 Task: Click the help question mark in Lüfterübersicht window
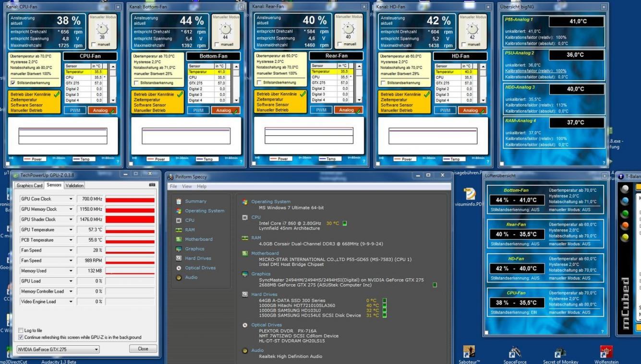603,331
